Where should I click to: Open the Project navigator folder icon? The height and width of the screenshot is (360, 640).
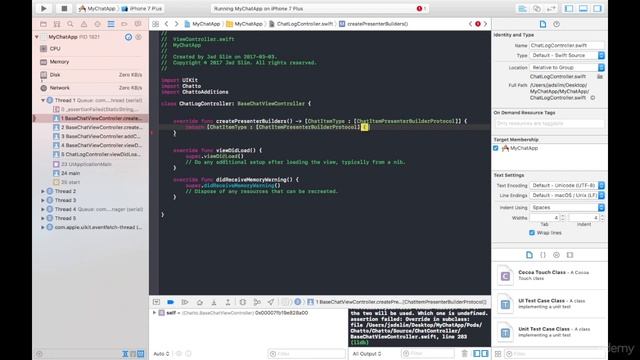pos(43,24)
